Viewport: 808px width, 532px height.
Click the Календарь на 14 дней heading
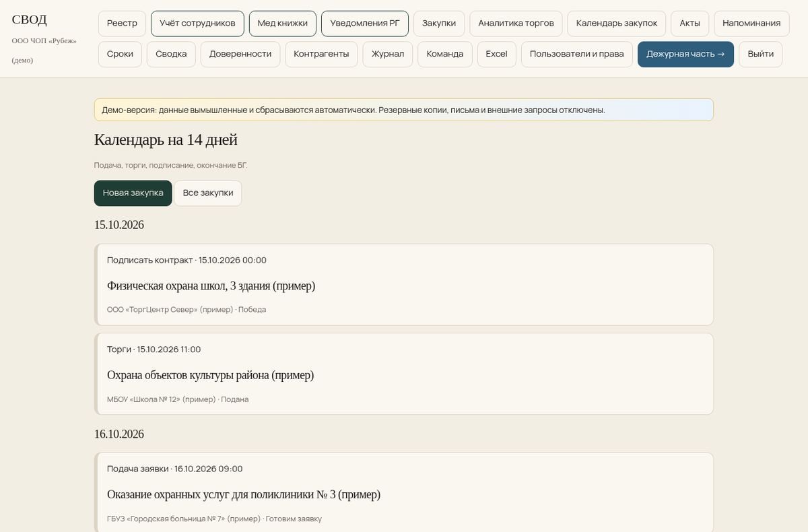click(x=166, y=140)
